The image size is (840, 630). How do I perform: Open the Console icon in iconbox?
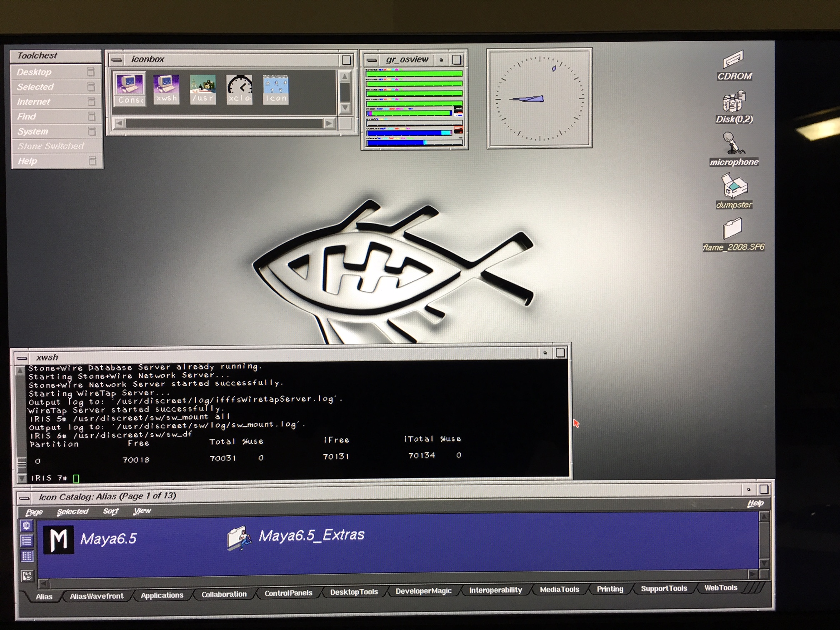click(130, 89)
